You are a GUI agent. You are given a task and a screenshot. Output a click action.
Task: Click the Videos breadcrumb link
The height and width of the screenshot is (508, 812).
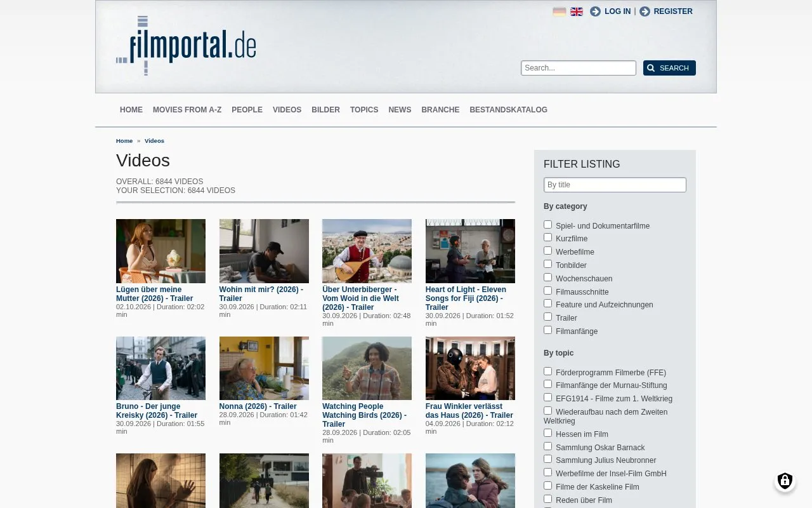point(154,141)
